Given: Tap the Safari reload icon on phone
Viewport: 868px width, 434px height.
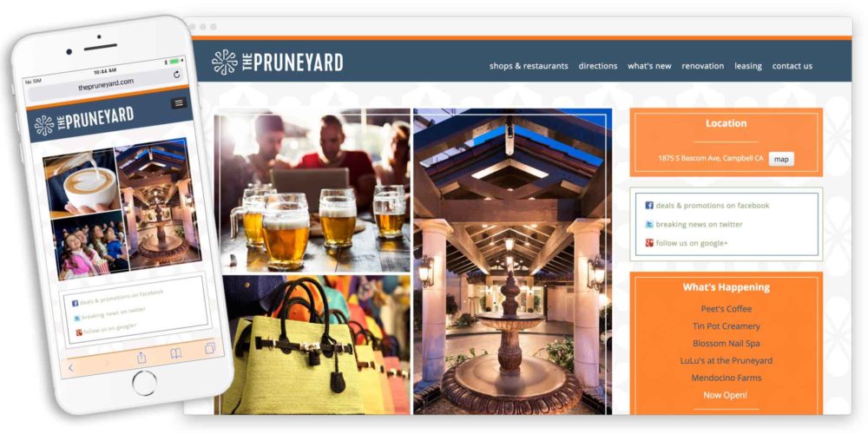Looking at the screenshot, I should click(x=176, y=74).
